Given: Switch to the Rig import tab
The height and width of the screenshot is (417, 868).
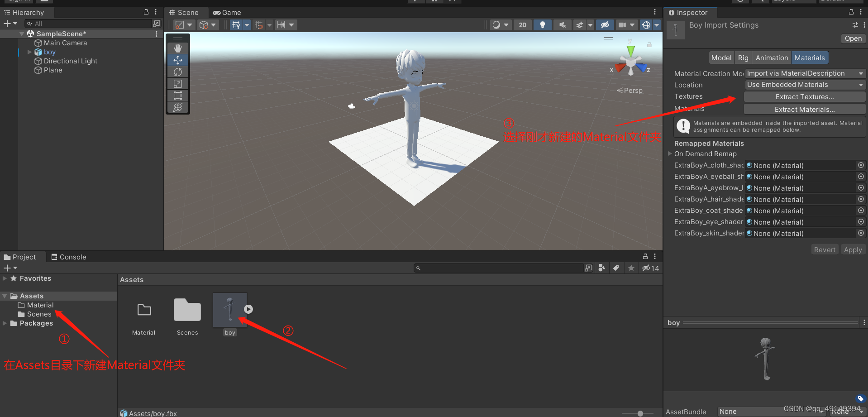Looking at the screenshot, I should 743,58.
